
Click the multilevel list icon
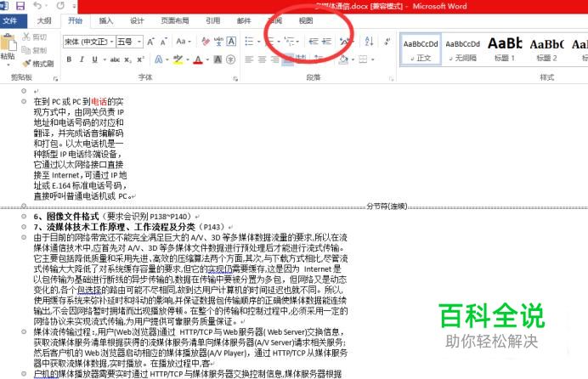(289, 42)
